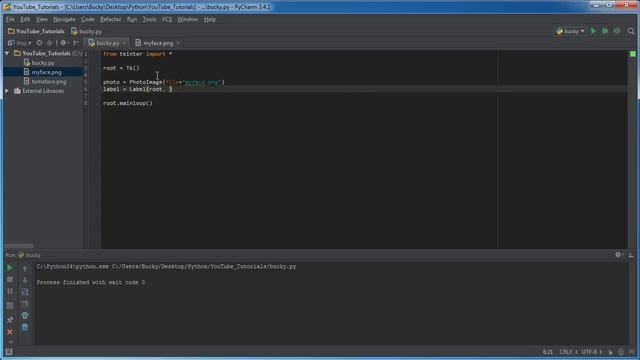Screen dimensions: 640x360
Task: Open the File menu
Action: pos(10,19)
